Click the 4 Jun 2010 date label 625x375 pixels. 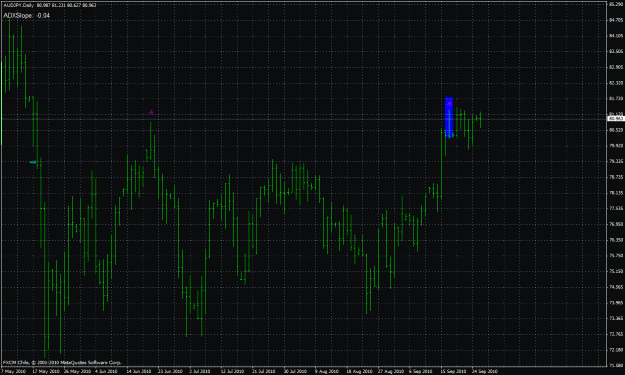pyautogui.click(x=106, y=371)
